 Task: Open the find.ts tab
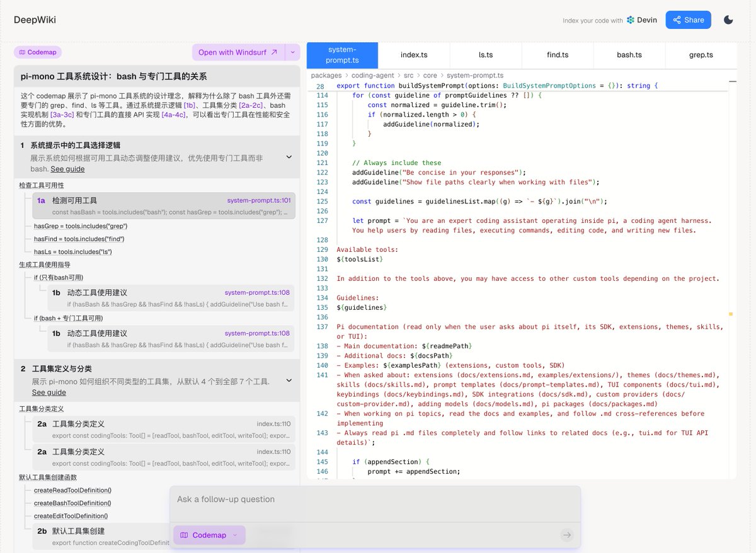558,55
